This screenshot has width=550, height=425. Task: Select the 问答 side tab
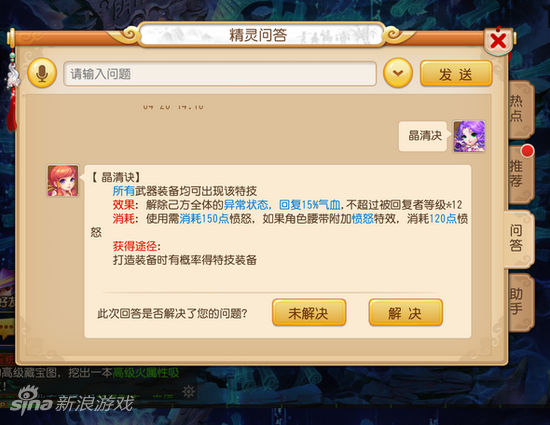(x=518, y=238)
